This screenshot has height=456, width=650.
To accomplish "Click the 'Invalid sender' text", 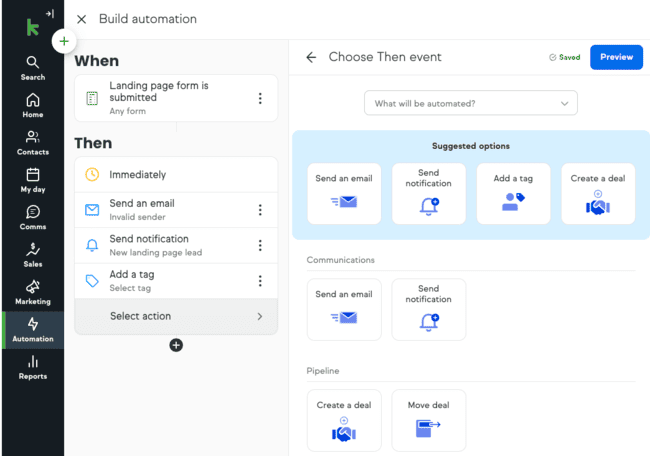I will (137, 217).
